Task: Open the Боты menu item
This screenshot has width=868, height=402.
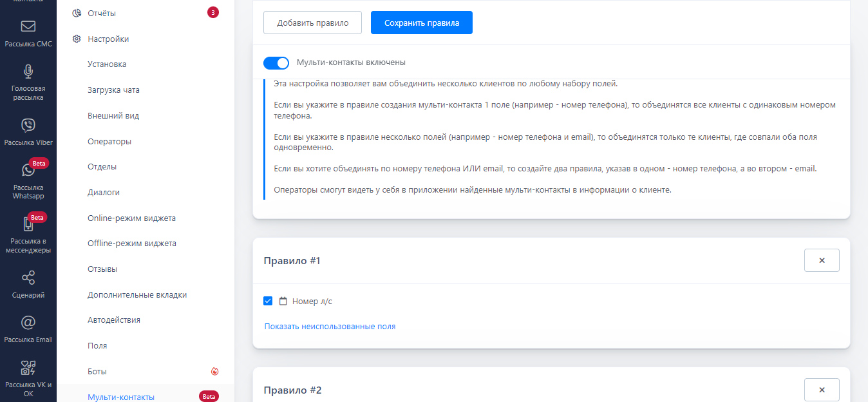Action: [x=97, y=372]
